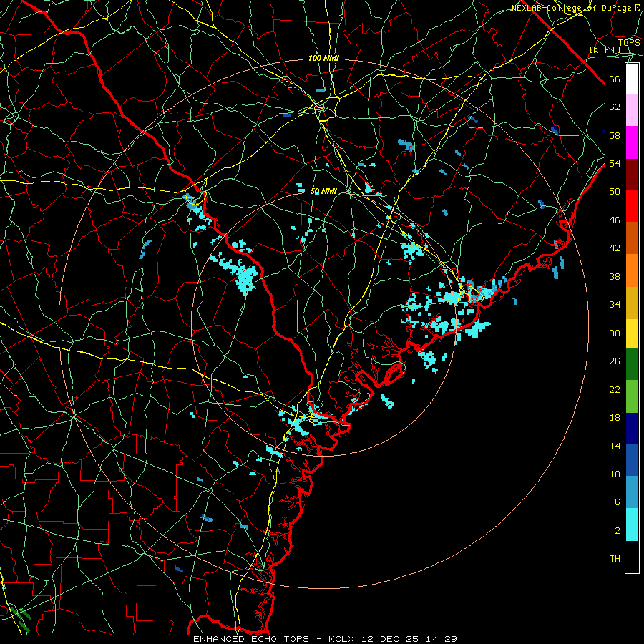Image resolution: width=644 pixels, height=644 pixels.
Task: Click the bright red swatch beside 46
Action: click(632, 206)
